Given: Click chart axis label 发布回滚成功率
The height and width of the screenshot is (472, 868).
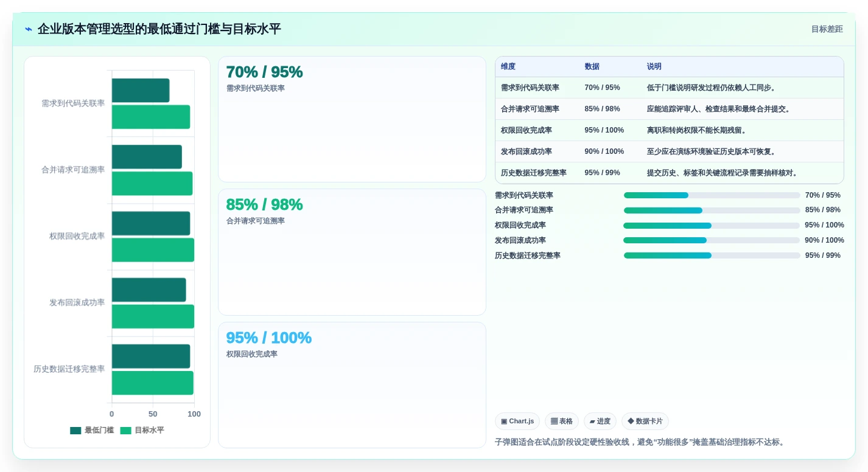Looking at the screenshot, I should pyautogui.click(x=77, y=302).
